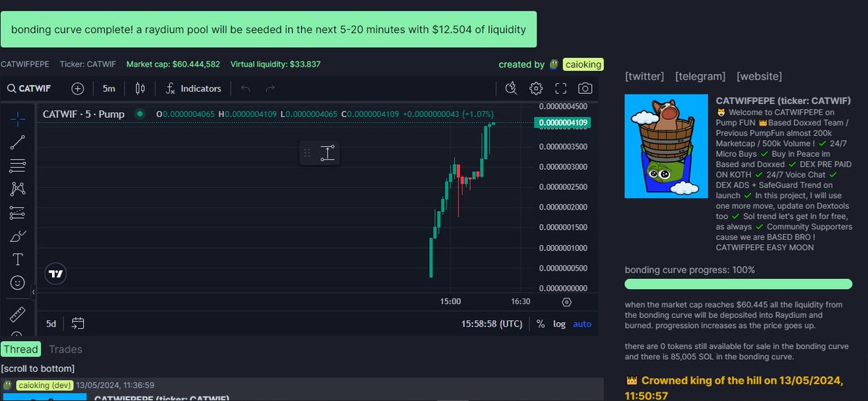
Task: Open the 5m timeframe dropdown
Action: (x=109, y=88)
